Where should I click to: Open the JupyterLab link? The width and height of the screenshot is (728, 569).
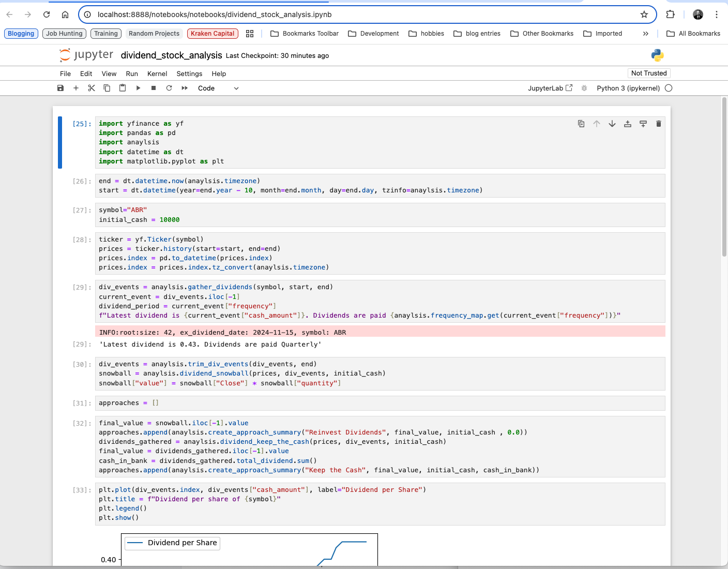550,88
